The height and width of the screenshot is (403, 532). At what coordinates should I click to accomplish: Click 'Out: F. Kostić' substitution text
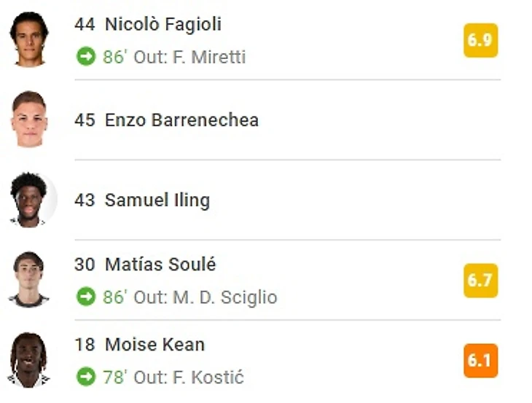[x=188, y=377]
